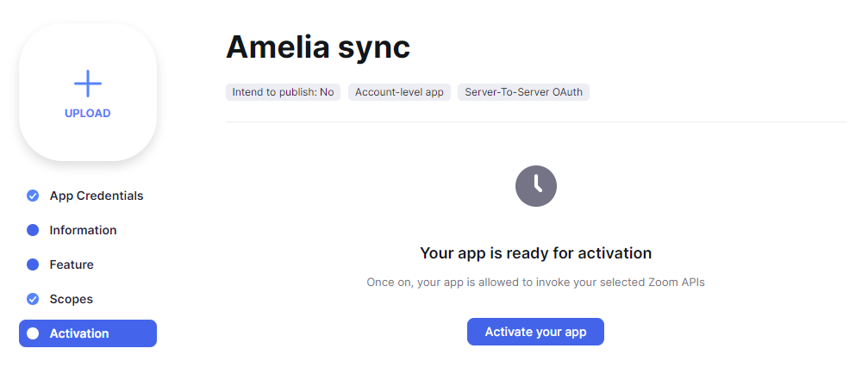Click the blue dot beside Feature

click(33, 264)
